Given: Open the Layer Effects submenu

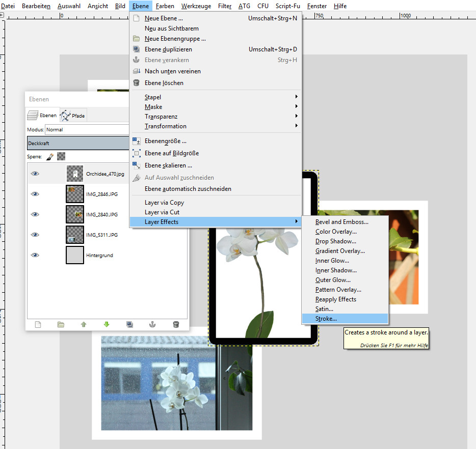Looking at the screenshot, I should click(215, 222).
